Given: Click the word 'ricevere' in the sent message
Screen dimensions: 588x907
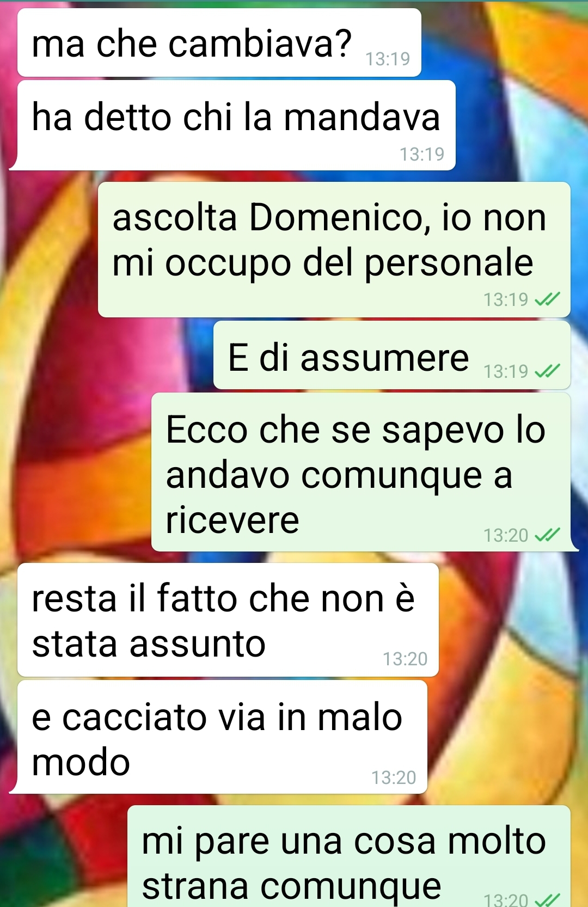Looking at the screenshot, I should coord(232,520).
